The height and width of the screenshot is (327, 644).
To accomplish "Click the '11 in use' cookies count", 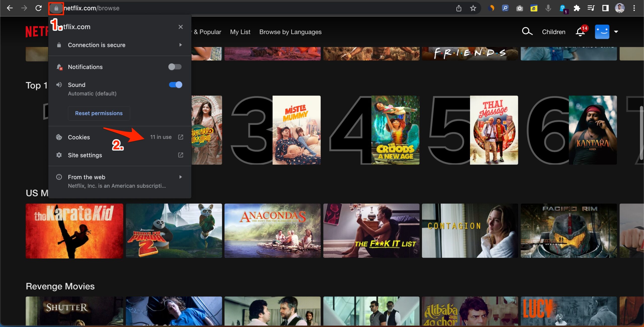I will pos(161,137).
